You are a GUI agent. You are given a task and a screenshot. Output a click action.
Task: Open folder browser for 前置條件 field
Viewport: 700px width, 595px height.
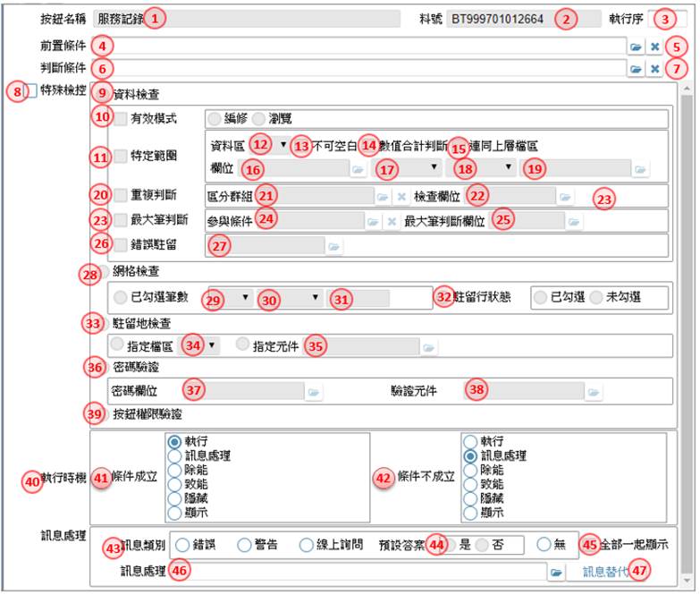(636, 47)
